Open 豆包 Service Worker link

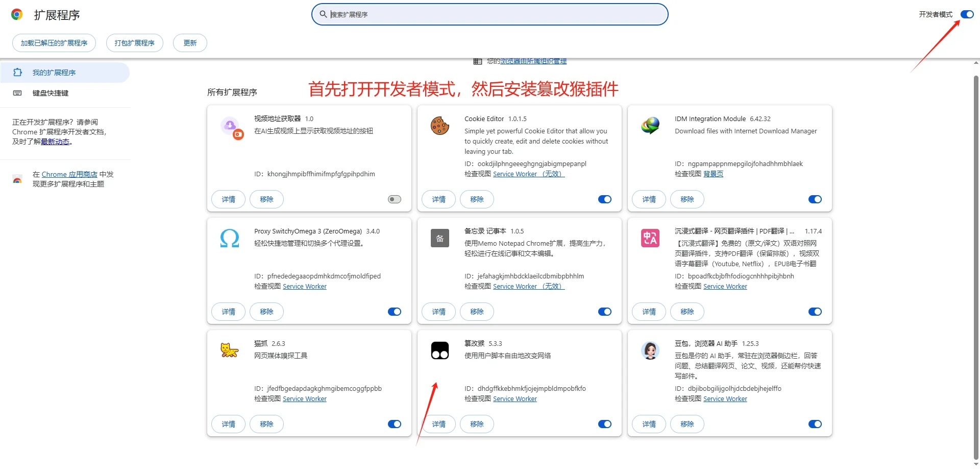(725, 399)
